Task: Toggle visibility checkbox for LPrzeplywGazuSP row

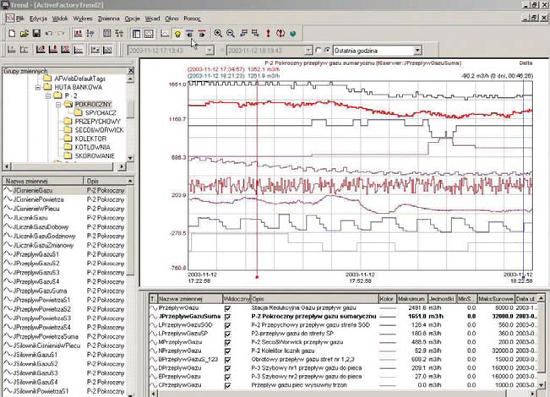Action: pyautogui.click(x=228, y=334)
